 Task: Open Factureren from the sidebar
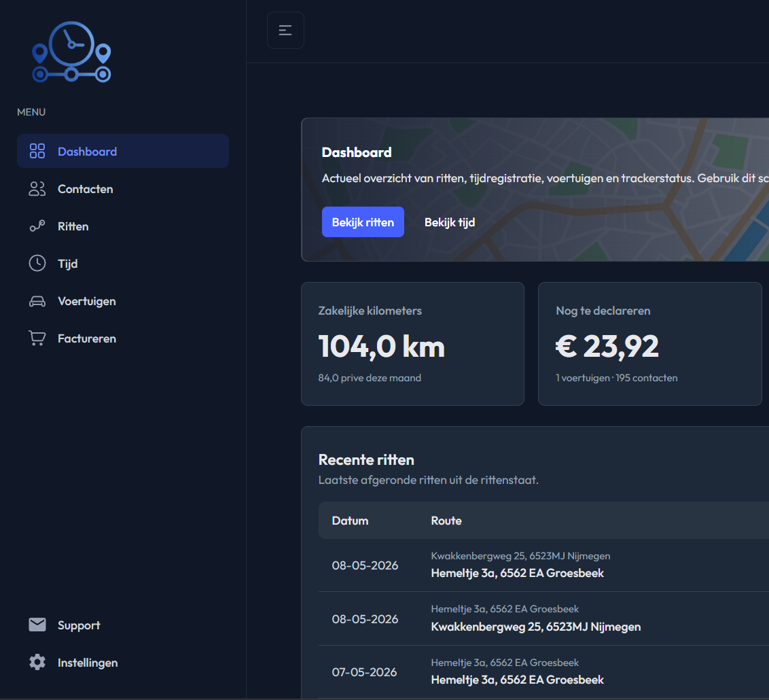(123, 338)
